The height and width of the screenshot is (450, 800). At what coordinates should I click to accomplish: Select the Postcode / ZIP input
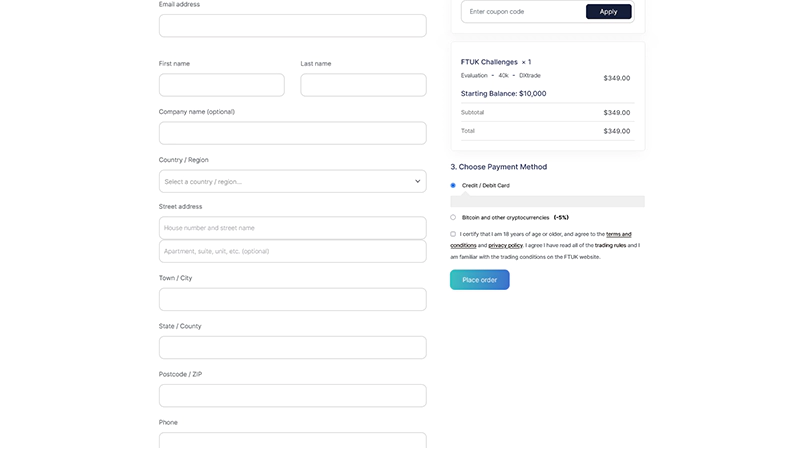coord(292,395)
